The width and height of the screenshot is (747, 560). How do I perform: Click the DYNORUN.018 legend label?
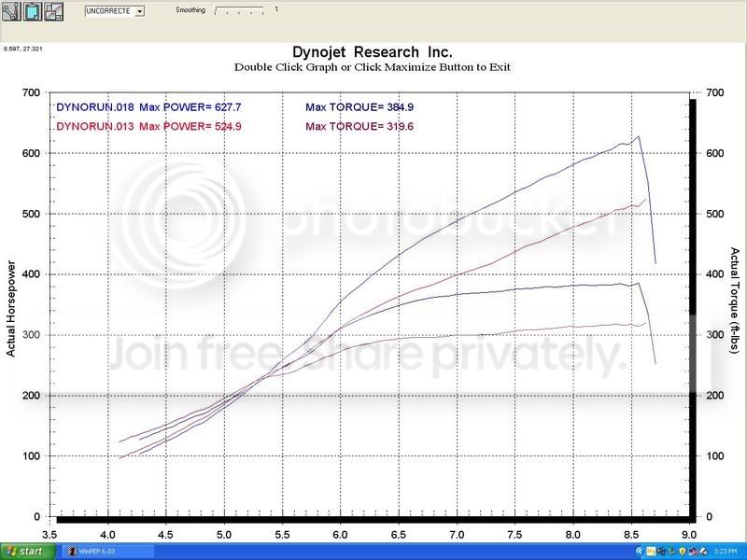click(x=95, y=107)
